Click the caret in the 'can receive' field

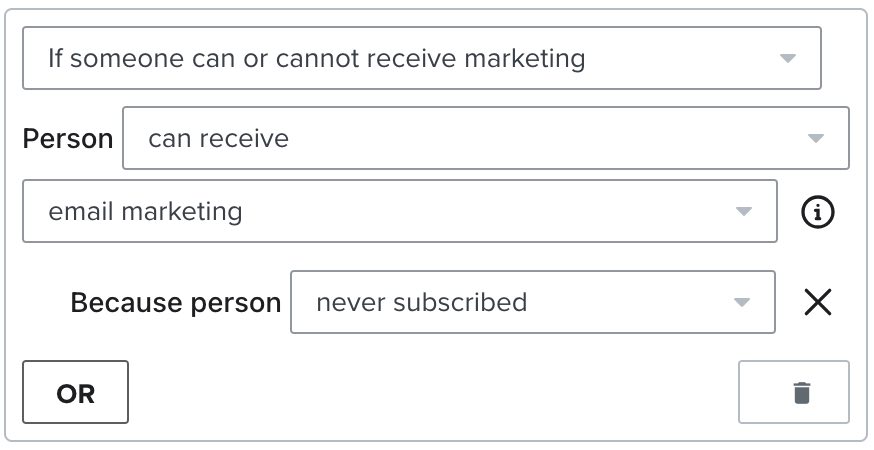tap(815, 139)
